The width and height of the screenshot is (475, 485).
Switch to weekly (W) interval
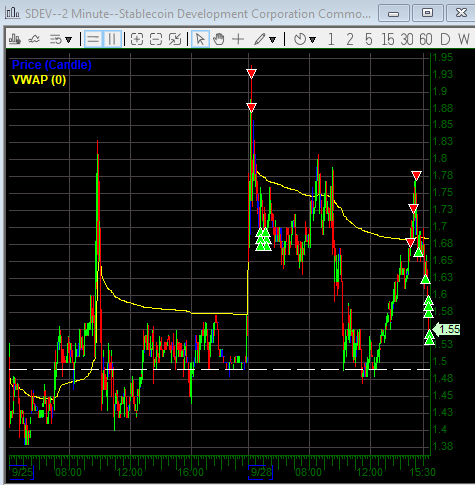464,39
